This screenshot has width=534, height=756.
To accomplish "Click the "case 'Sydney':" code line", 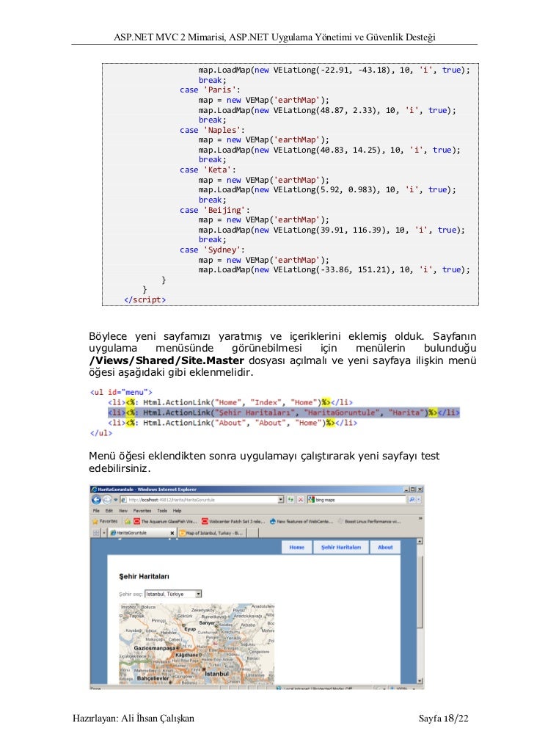I will 212,250.
